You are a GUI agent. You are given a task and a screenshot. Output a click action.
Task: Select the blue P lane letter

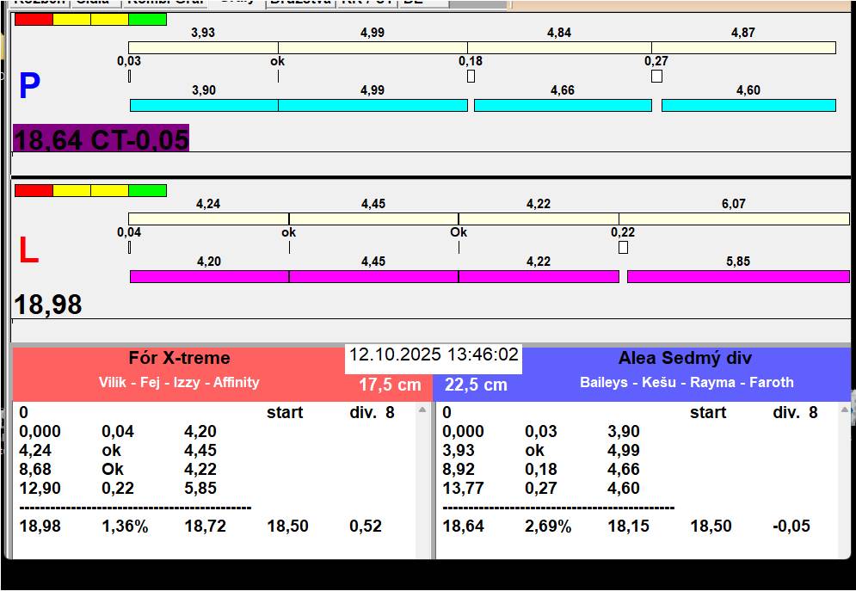click(29, 86)
